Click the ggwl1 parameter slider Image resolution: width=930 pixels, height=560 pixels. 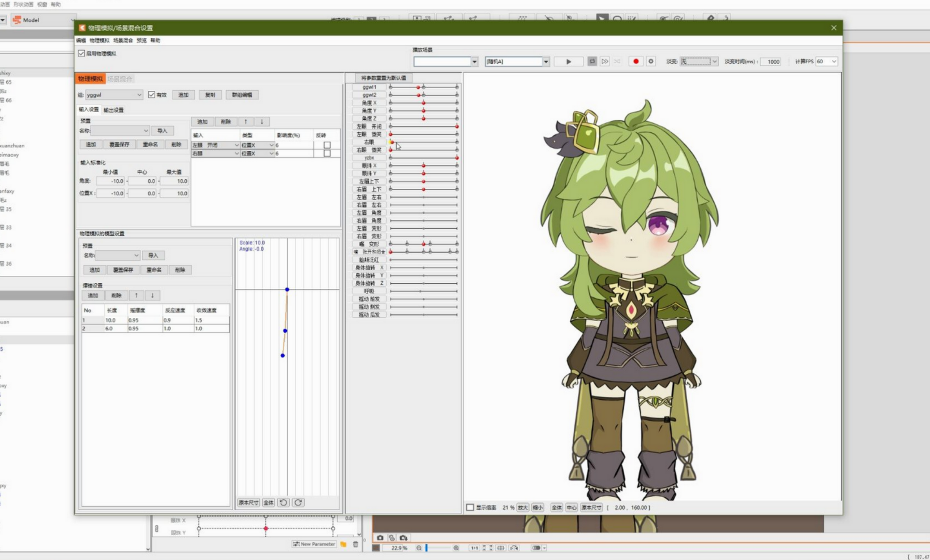pyautogui.click(x=424, y=87)
